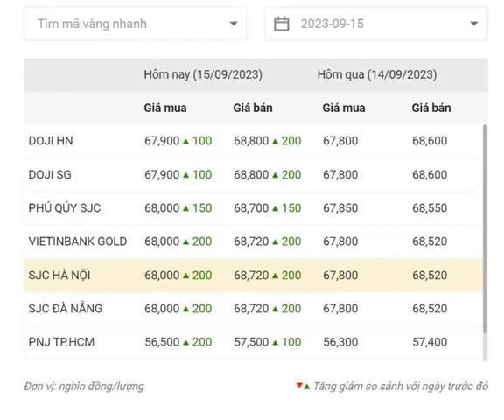Viewport: 504px width, 420px height.
Task: Select the highlighted SJC HÀ NỘI row
Action: 253,276
